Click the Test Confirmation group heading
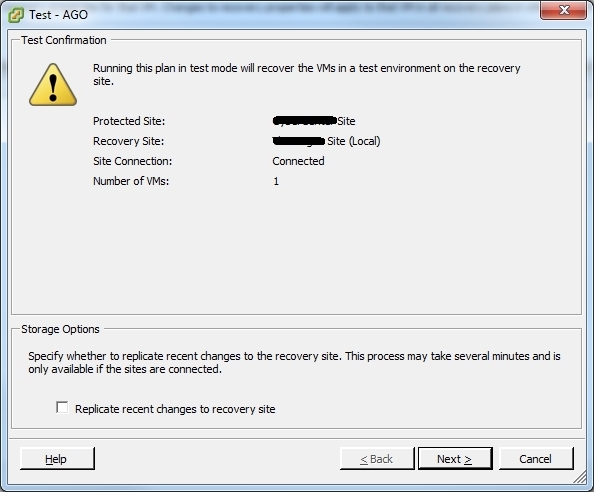 click(x=64, y=40)
